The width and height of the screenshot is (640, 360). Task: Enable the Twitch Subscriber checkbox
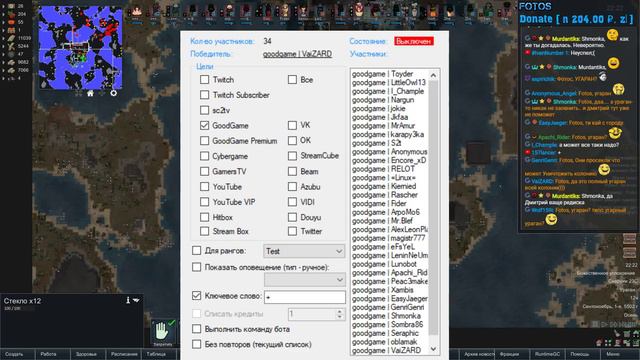click(x=204, y=95)
